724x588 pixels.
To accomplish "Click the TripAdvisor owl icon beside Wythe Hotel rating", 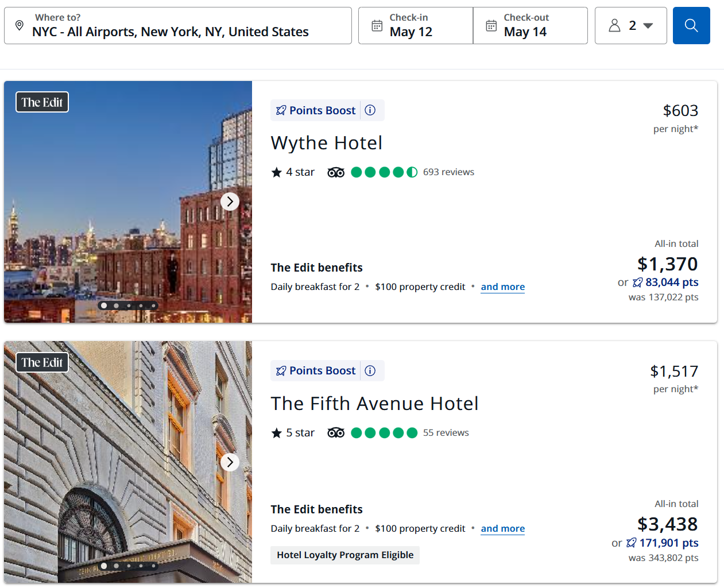I will (336, 171).
